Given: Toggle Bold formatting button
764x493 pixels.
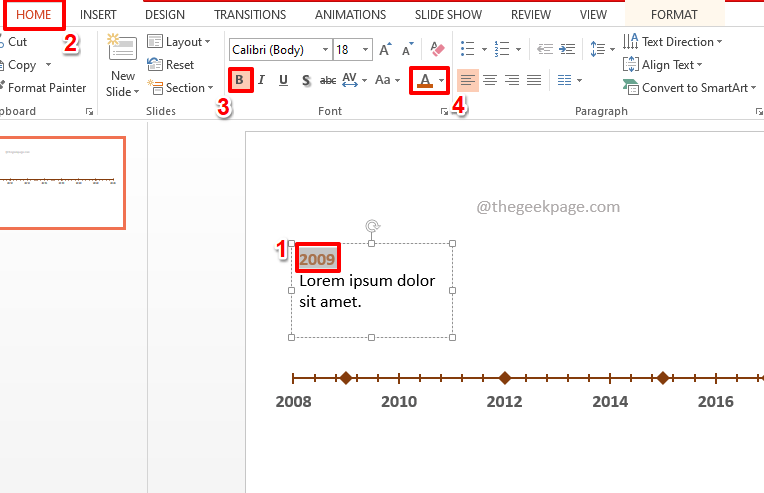Looking at the screenshot, I should click(x=239, y=80).
